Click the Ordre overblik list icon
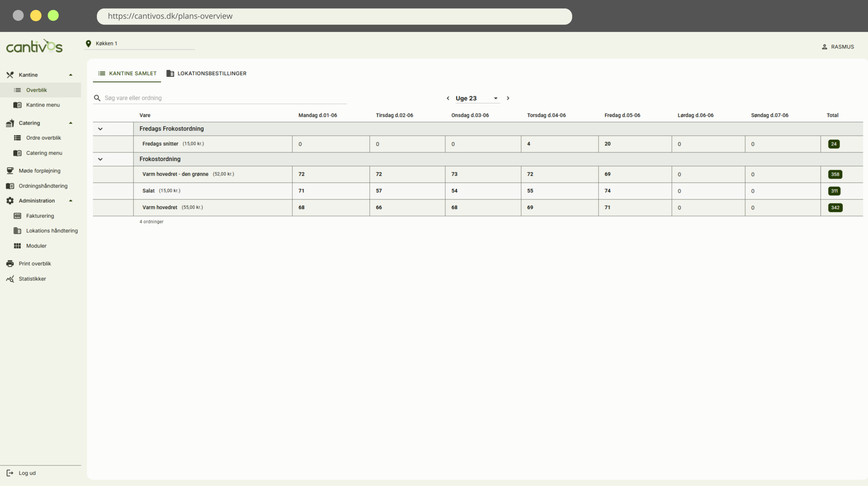 17,138
